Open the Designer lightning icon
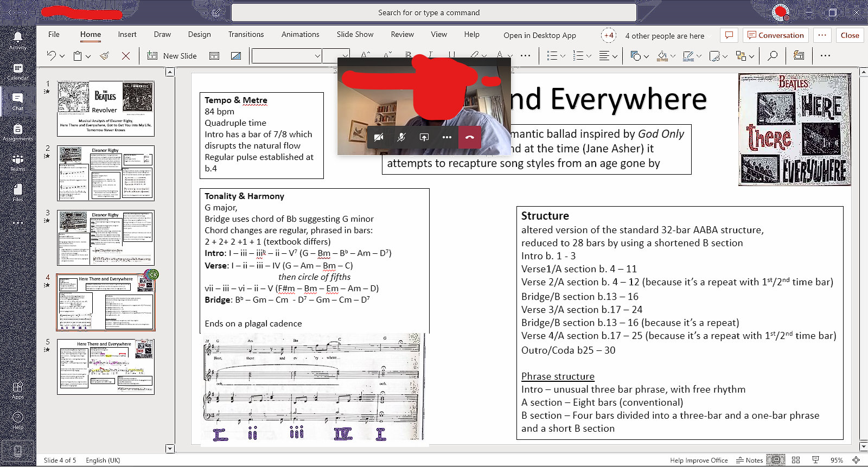 pyautogui.click(x=799, y=55)
